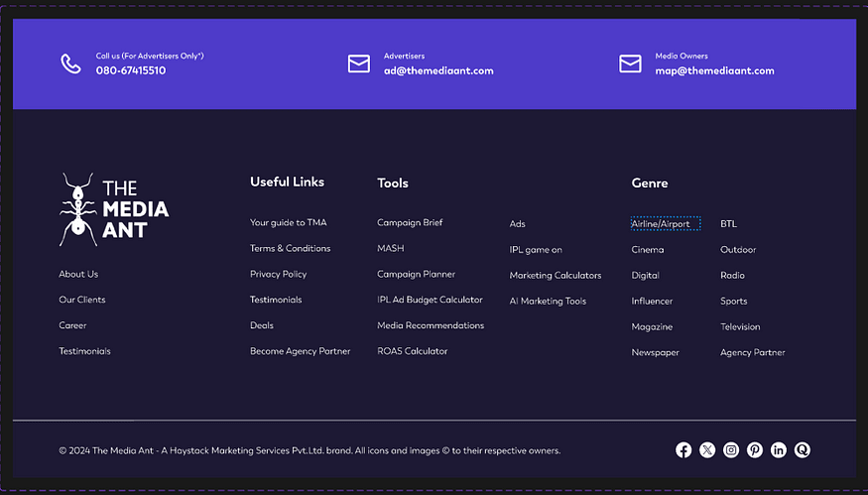Click 'Call us (For Advertisers Only*)' label
Image resolution: width=868 pixels, height=495 pixels.
[150, 56]
